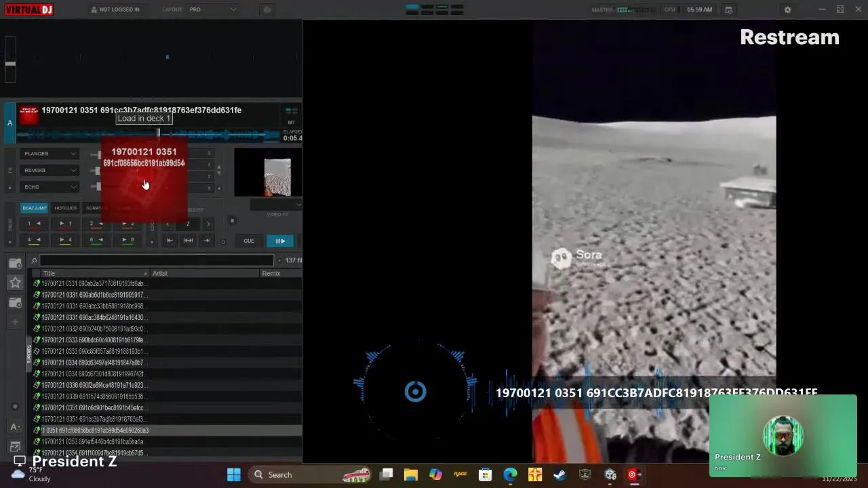
Task: Click video icon of track 0339 6911574d
Action: click(x=37, y=396)
